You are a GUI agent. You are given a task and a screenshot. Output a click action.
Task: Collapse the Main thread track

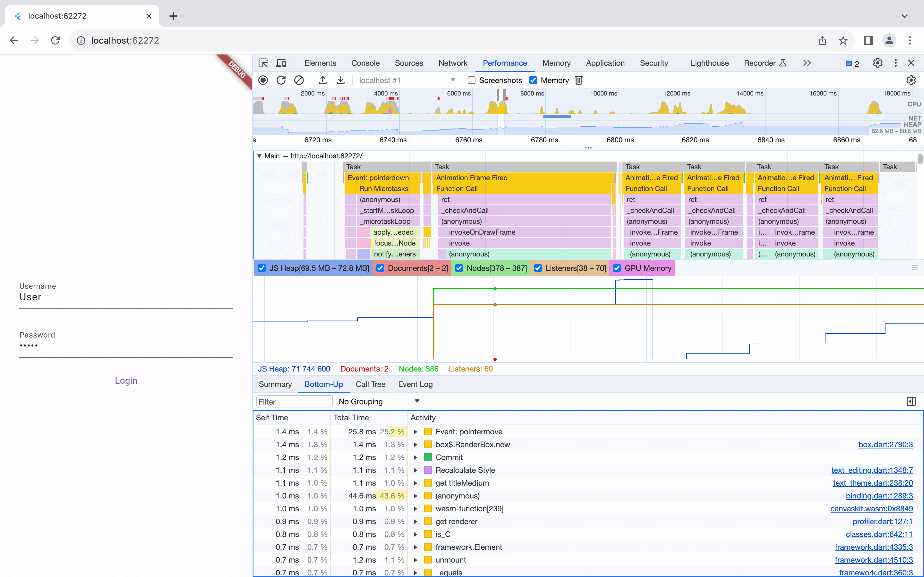(x=259, y=156)
